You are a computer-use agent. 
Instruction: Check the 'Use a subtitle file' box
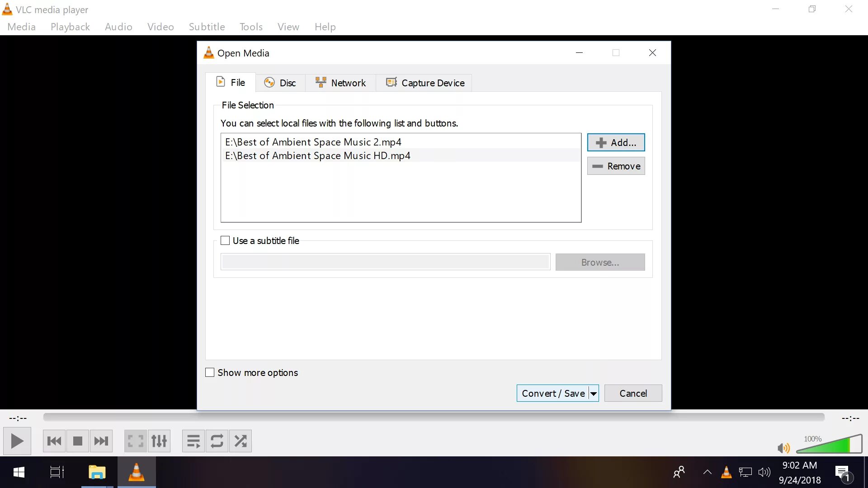(x=225, y=241)
